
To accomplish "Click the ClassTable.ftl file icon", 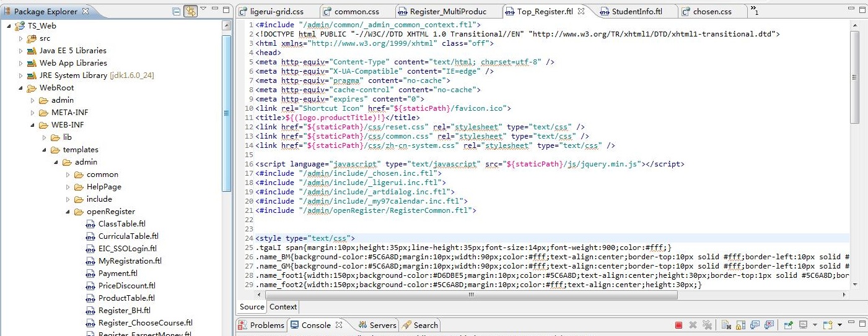I will [x=90, y=224].
